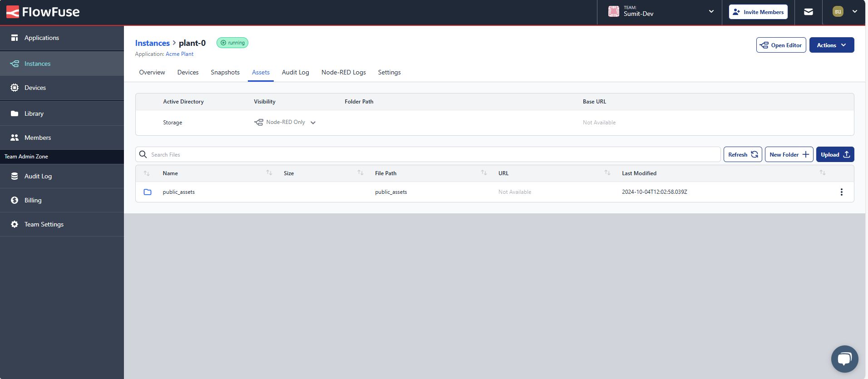The image size is (868, 379).
Task: Click the Refresh button
Action: [x=743, y=154]
